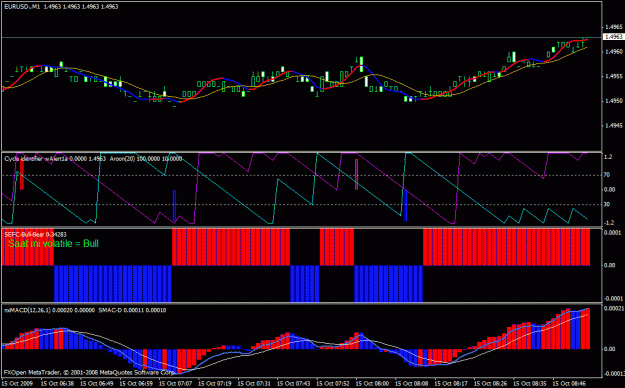Select the SMAC-D 0.00011 0.00010 label
The width and height of the screenshot is (625, 388).
[x=132, y=310]
